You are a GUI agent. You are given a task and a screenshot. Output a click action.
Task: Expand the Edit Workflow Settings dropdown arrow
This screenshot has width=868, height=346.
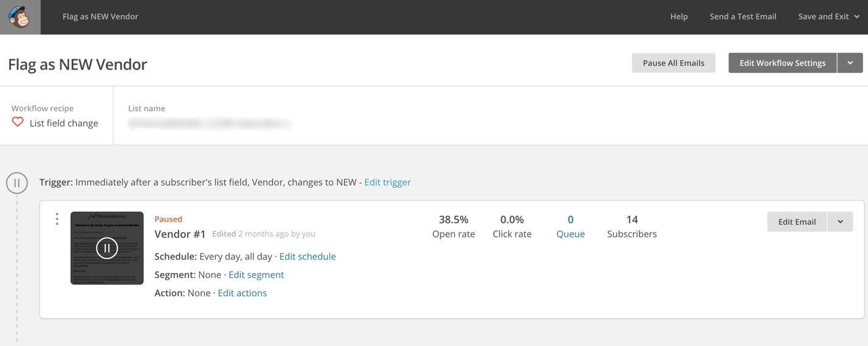click(x=850, y=63)
